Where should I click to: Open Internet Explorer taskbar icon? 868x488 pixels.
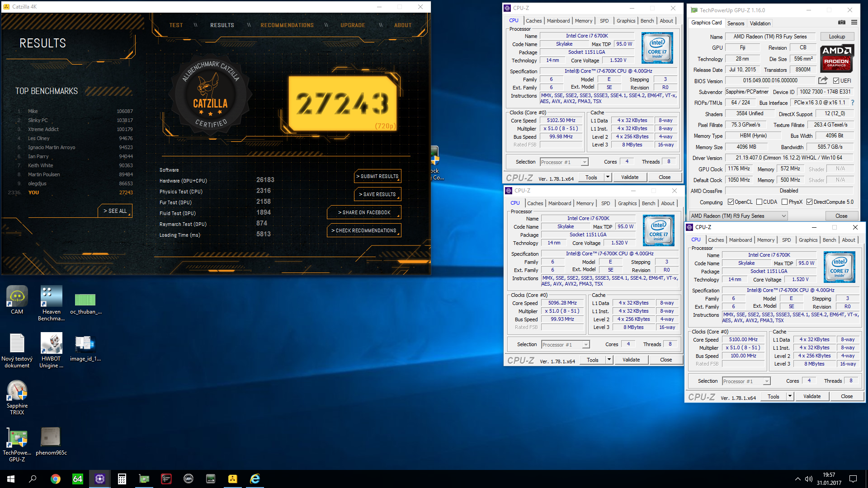[255, 479]
